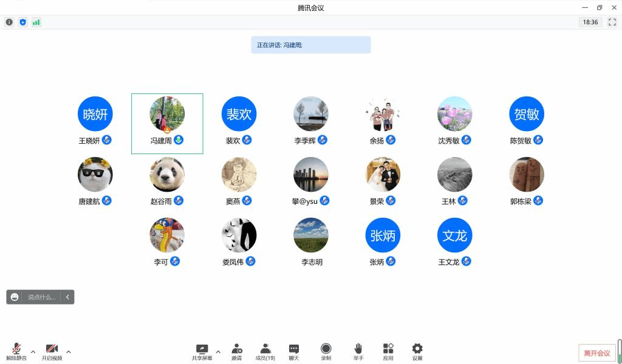Open the 应用 apps menu
Viewport: 622px width, 364px height.
tap(388, 351)
